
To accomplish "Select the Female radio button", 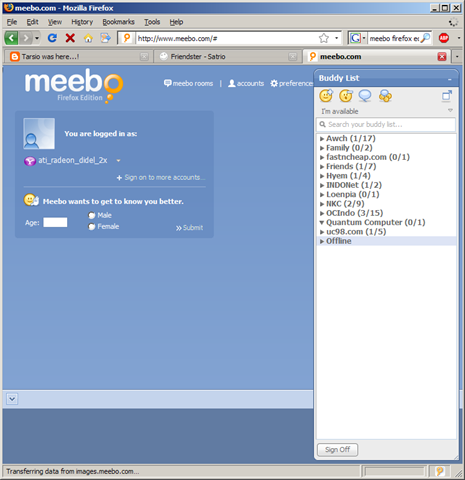I will pyautogui.click(x=92, y=227).
